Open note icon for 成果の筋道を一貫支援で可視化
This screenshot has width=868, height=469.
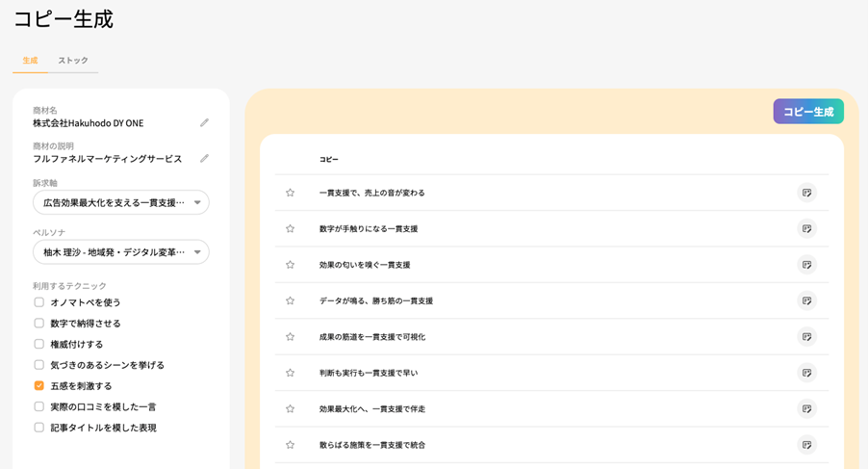(x=806, y=337)
